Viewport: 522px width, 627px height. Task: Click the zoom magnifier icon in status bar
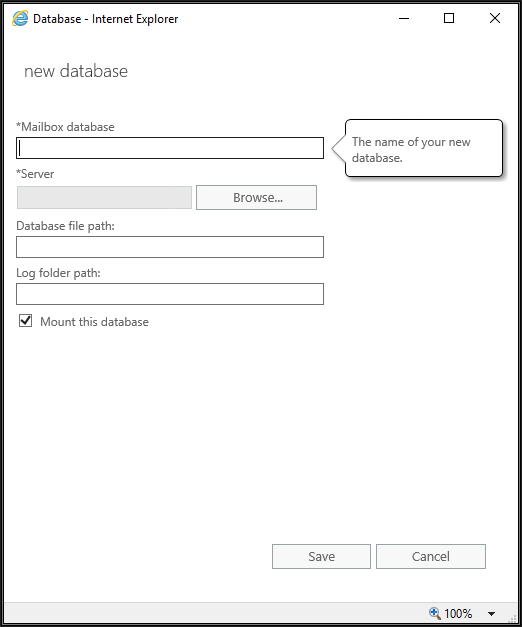point(435,613)
